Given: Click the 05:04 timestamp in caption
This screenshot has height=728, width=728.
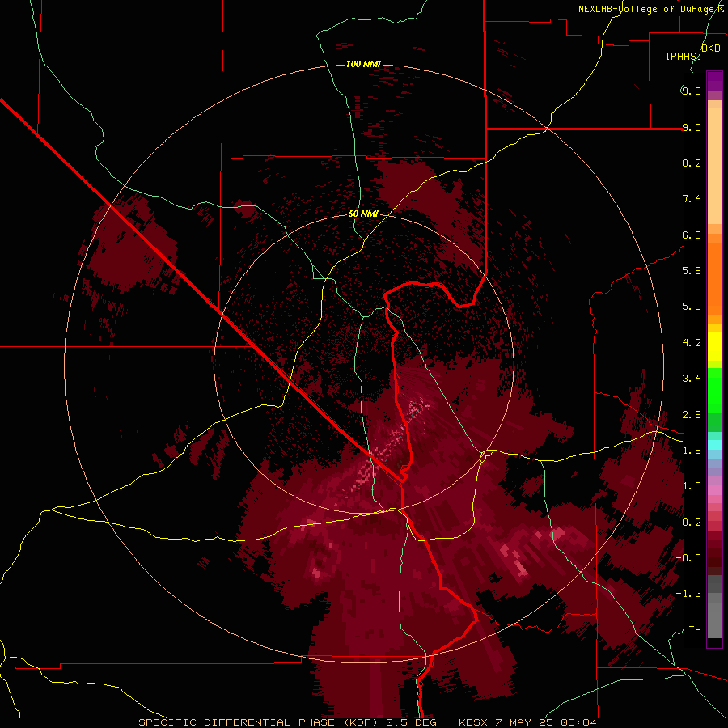Looking at the screenshot, I should 578,722.
